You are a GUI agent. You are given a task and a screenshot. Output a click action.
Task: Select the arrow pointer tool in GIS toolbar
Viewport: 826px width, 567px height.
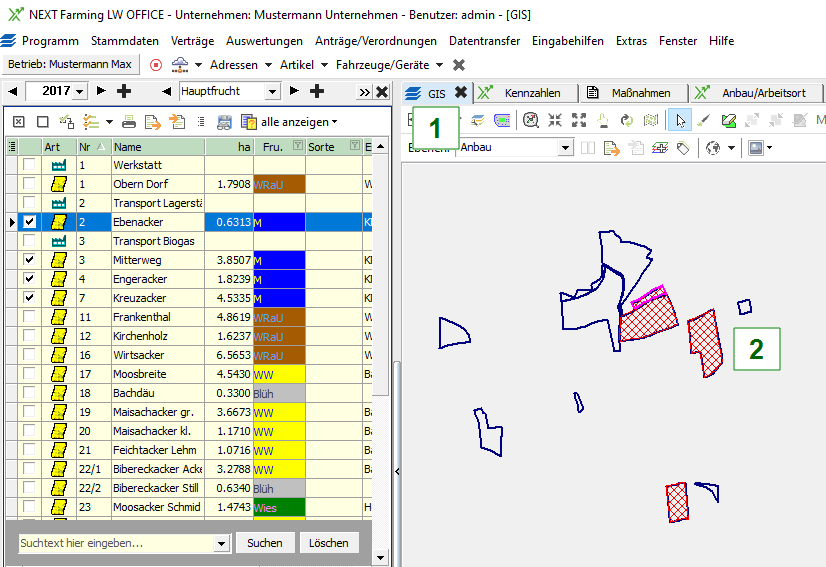(680, 121)
